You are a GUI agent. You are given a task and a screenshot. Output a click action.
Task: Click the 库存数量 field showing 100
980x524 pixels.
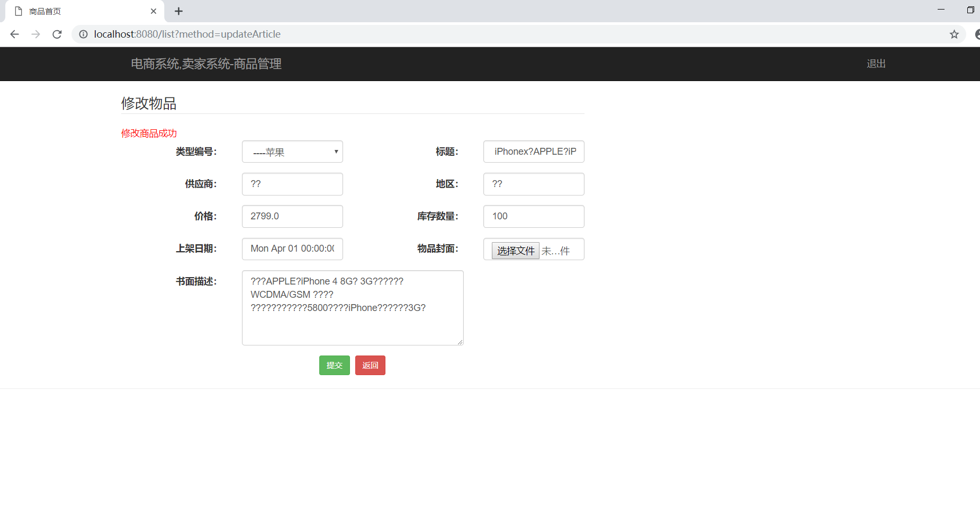tap(534, 216)
